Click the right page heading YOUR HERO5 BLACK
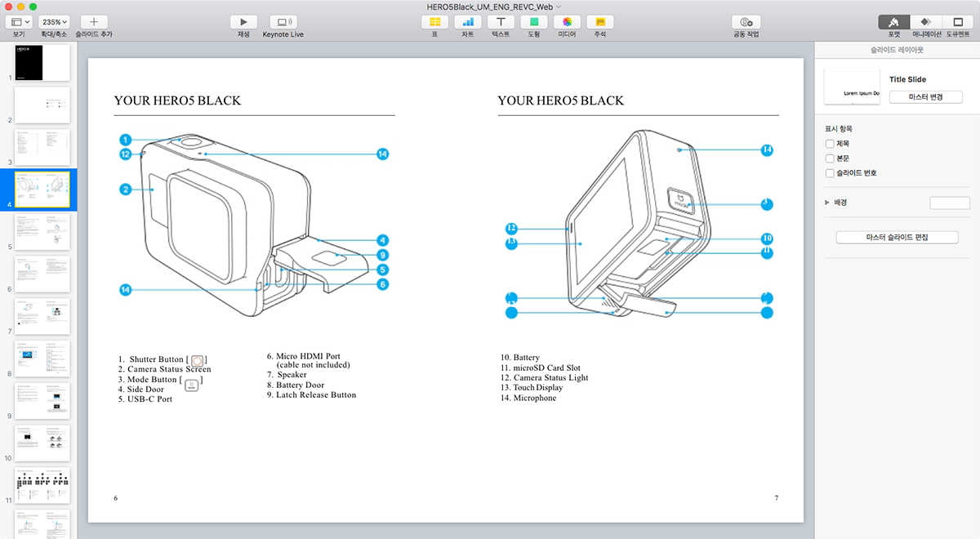 pos(560,101)
